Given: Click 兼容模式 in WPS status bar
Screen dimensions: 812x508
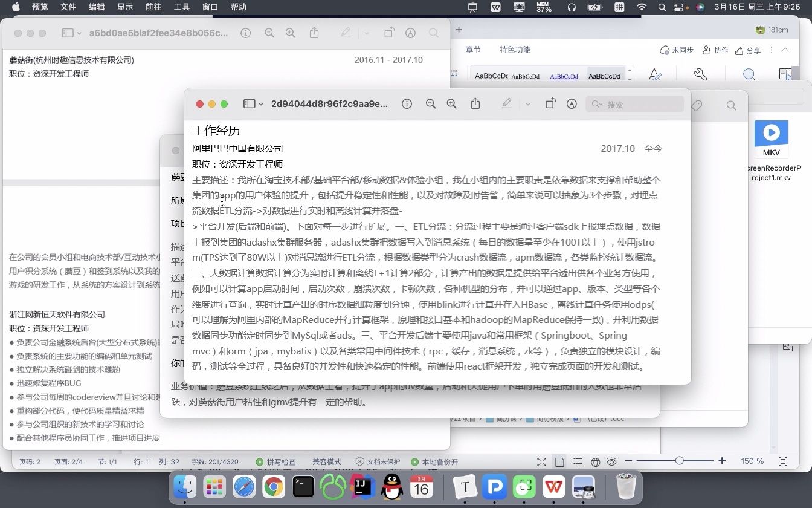Looking at the screenshot, I should tap(327, 462).
